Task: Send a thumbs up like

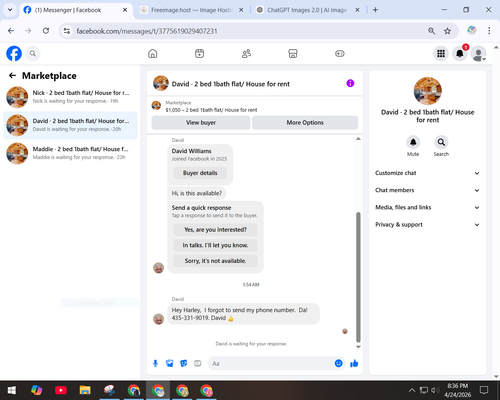Action: click(354, 363)
